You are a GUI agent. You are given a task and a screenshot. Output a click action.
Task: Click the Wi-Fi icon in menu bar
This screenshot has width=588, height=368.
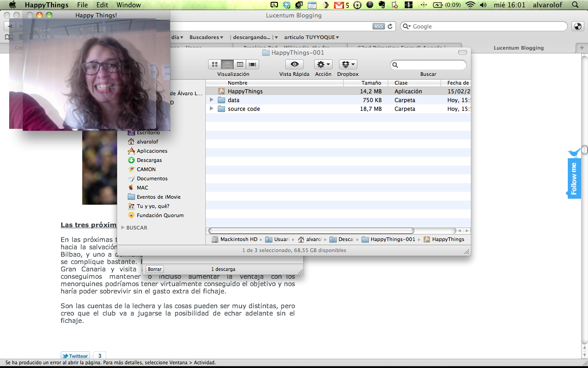[469, 5]
